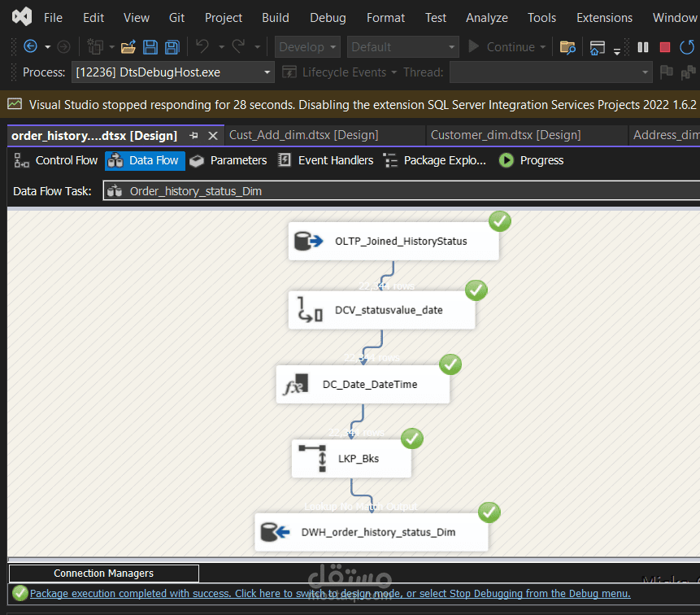This screenshot has width=700, height=615.
Task: Select the DC_Date_DateTime derived column component
Action: click(x=363, y=385)
